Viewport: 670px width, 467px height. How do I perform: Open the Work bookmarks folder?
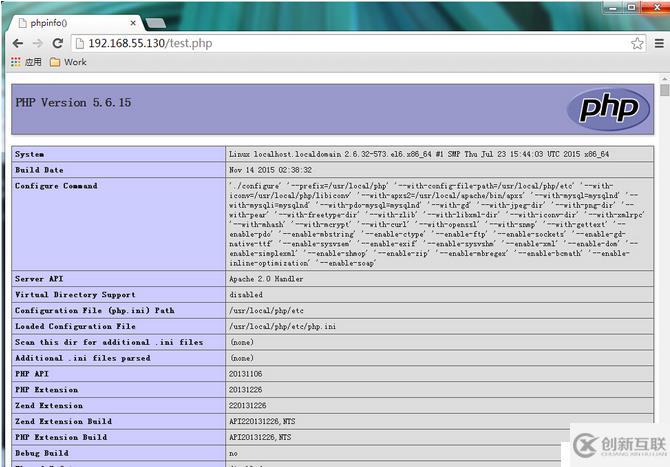click(x=68, y=62)
